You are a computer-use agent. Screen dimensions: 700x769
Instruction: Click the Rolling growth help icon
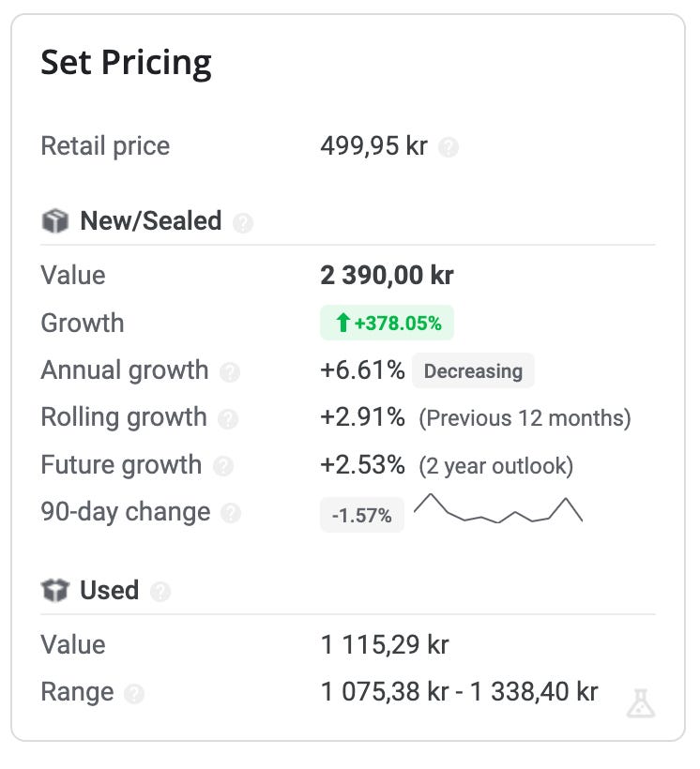(228, 418)
